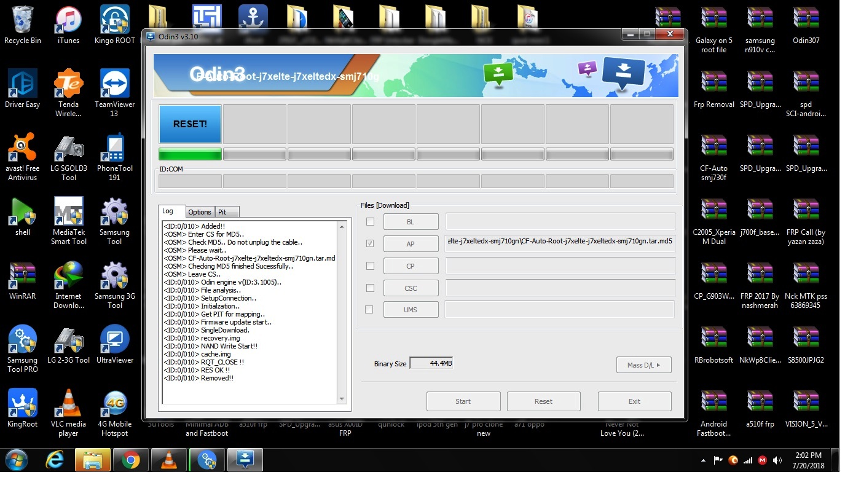Open LG SGOLD3 Tool shortcut
853x504 pixels.
(x=68, y=157)
